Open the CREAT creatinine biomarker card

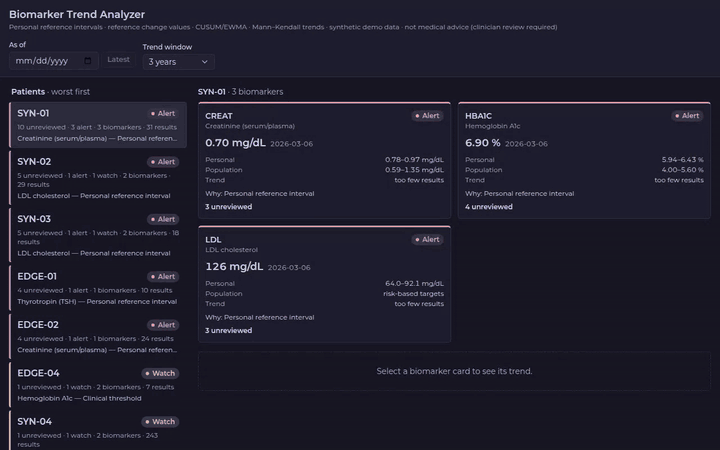pyautogui.click(x=325, y=160)
